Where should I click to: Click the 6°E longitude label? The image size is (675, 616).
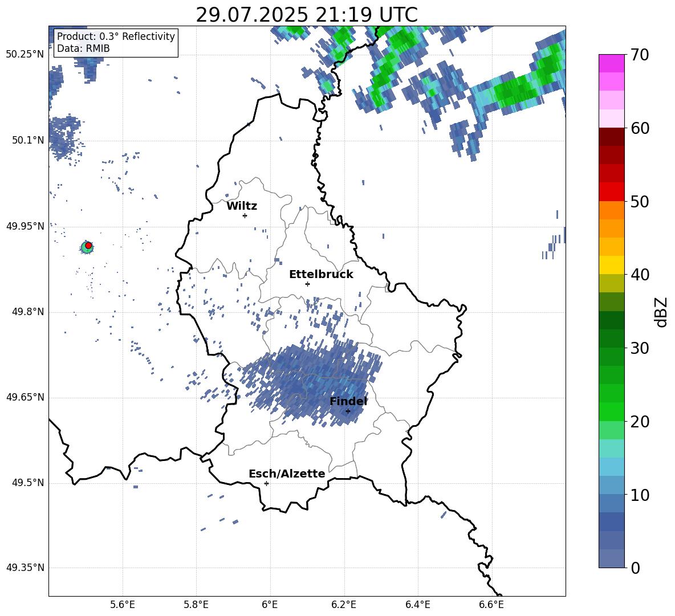(270, 605)
